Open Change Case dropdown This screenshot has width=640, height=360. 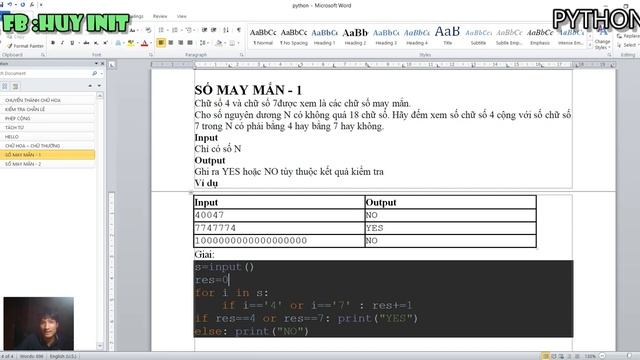(133, 30)
